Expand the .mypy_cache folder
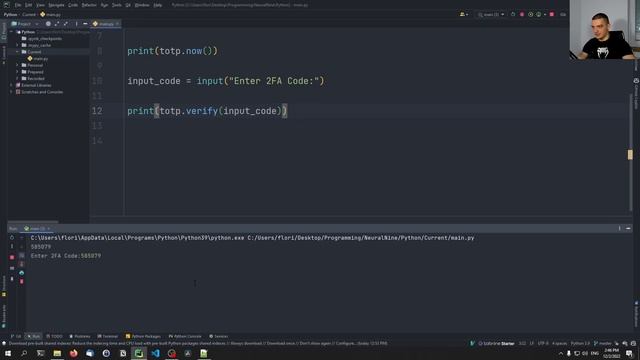This screenshot has width=640, height=360. [18, 45]
